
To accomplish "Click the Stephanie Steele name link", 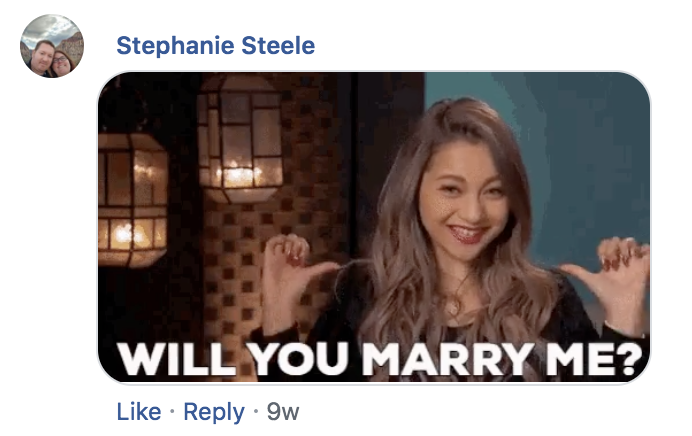I will 215,45.
